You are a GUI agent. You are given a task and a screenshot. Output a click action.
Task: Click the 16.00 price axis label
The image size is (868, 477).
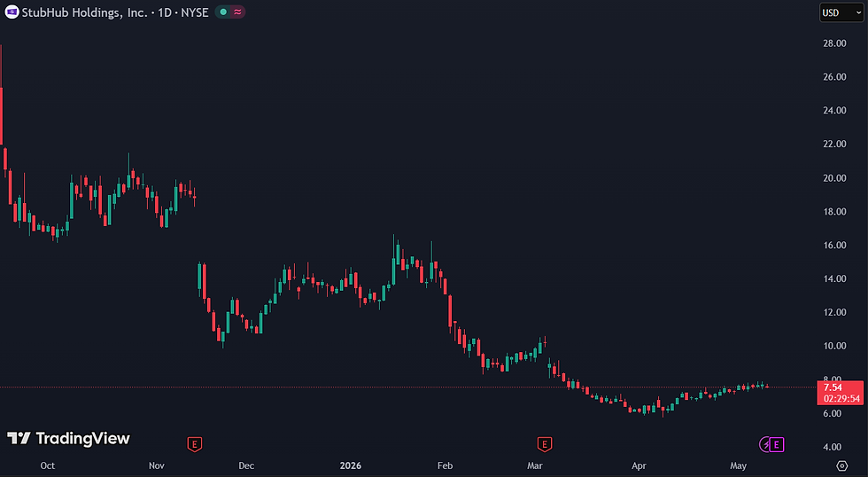(834, 245)
